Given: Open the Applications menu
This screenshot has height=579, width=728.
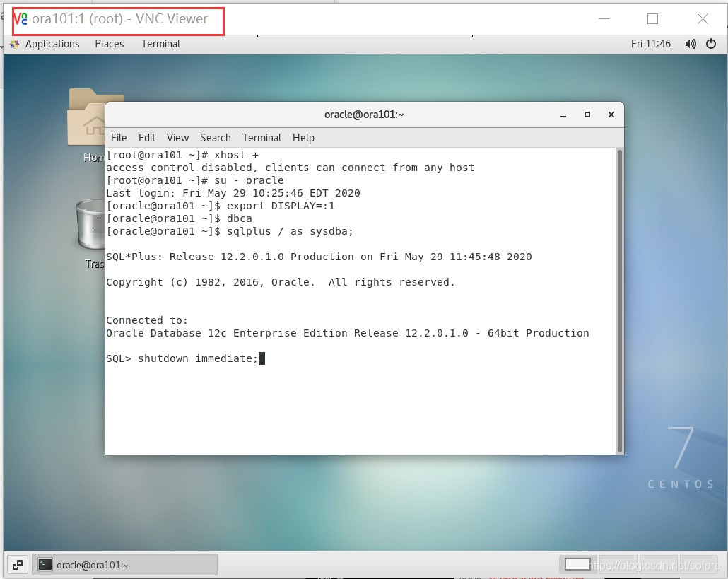Looking at the screenshot, I should [x=52, y=43].
